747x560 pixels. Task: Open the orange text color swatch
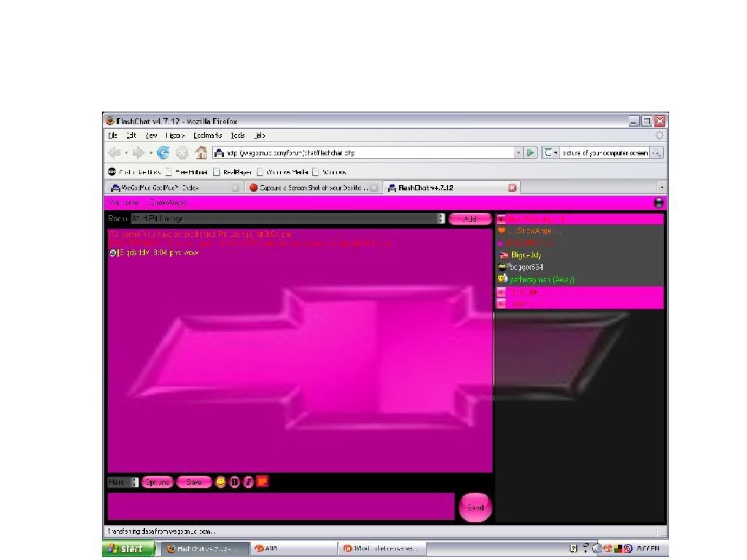pos(263,481)
